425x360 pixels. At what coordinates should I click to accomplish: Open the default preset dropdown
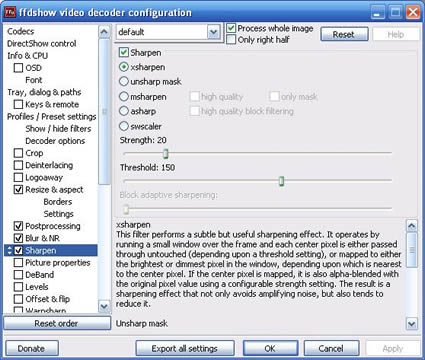pos(213,32)
